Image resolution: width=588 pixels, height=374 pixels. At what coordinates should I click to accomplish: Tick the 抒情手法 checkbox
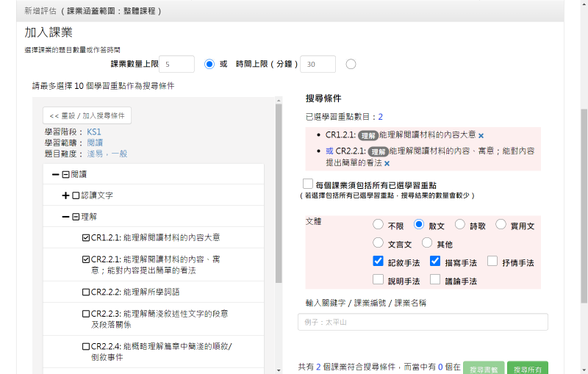492,262
